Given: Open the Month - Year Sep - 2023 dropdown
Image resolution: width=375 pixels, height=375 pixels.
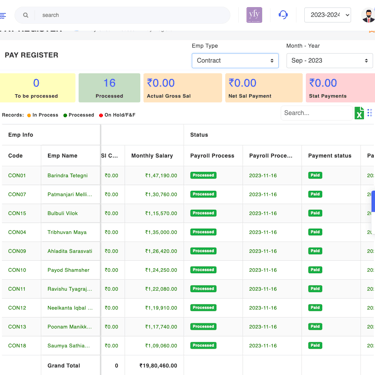Looking at the screenshot, I should coord(329,61).
